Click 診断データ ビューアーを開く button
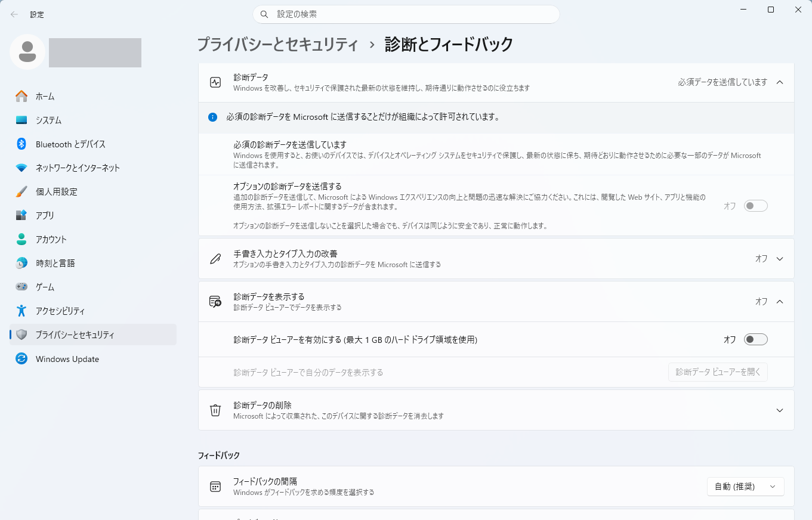 (x=718, y=372)
